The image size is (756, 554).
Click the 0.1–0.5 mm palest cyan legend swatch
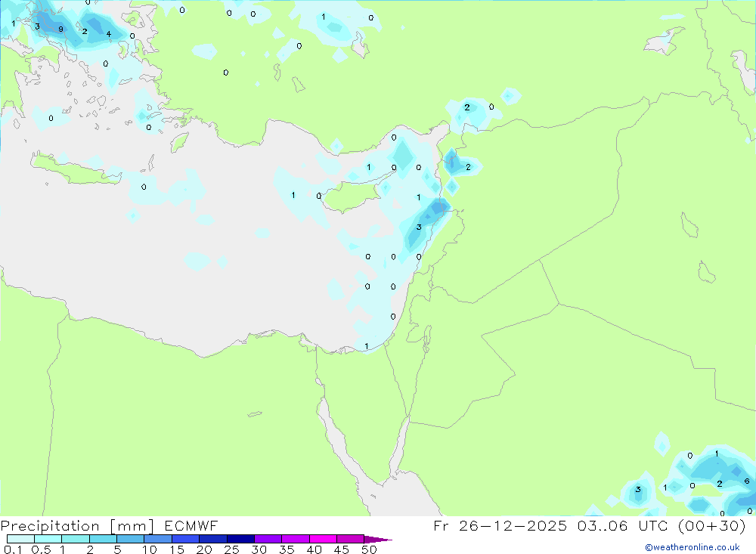click(x=20, y=539)
